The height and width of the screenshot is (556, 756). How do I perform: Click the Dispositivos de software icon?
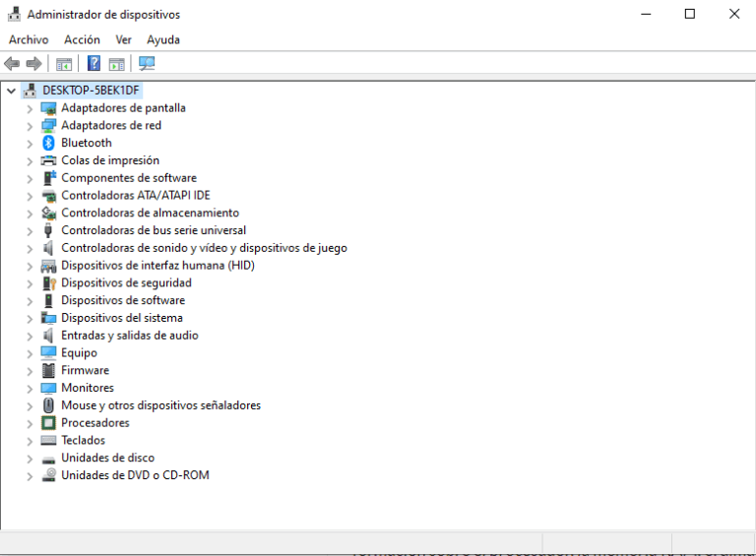pyautogui.click(x=48, y=301)
